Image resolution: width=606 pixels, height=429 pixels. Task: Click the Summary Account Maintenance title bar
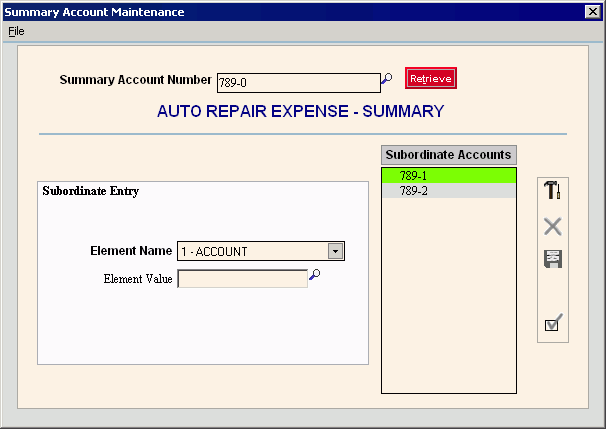point(250,12)
